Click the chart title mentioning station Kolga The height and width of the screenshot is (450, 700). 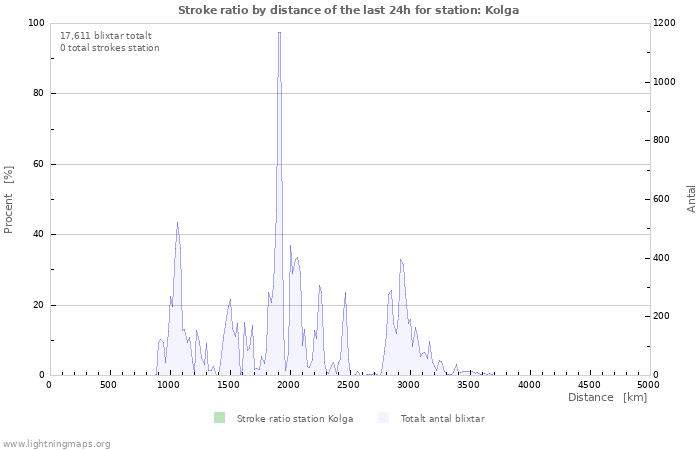349,10
